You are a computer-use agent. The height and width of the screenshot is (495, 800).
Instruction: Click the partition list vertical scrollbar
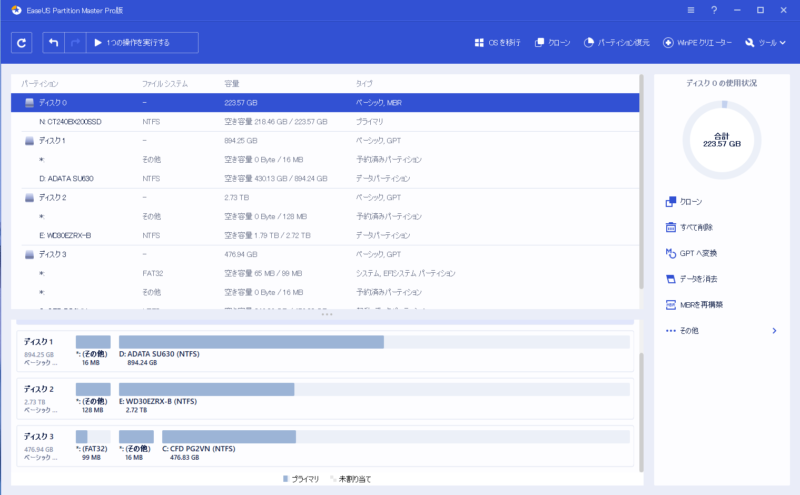[641, 184]
